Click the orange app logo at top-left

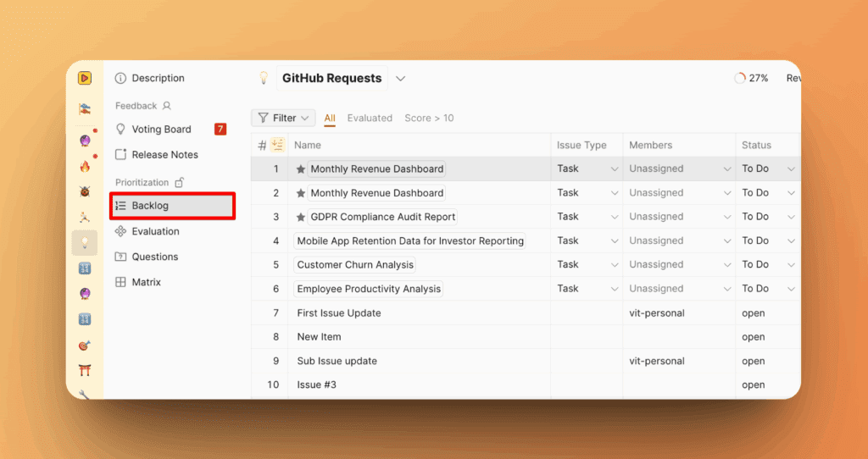[85, 78]
